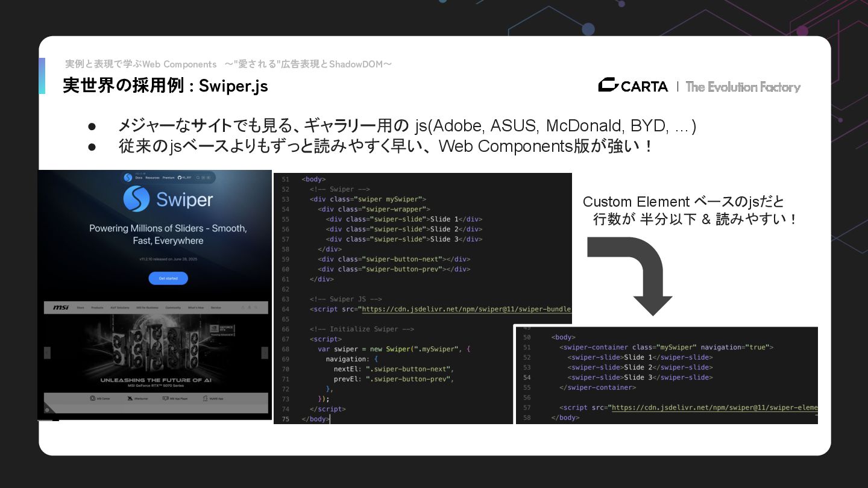The height and width of the screenshot is (488, 868).
Task: Open Products in the MSI menu
Action: coord(97,307)
